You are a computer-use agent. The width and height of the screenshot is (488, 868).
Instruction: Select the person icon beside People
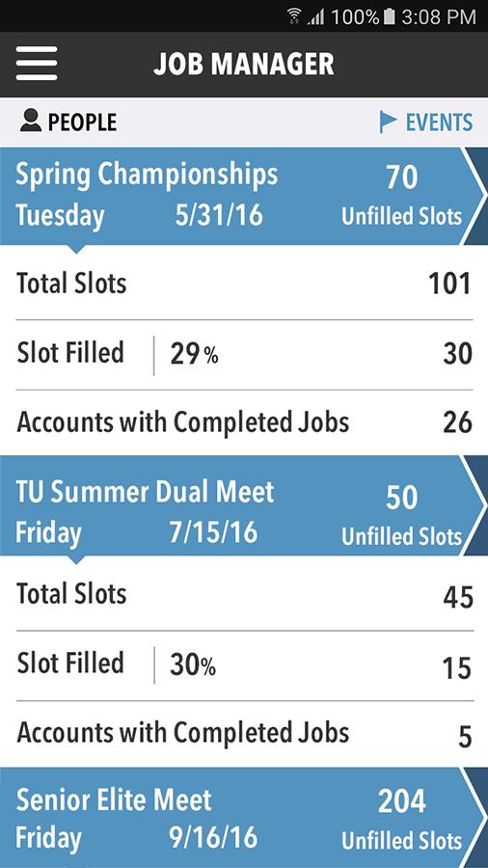coord(31,121)
